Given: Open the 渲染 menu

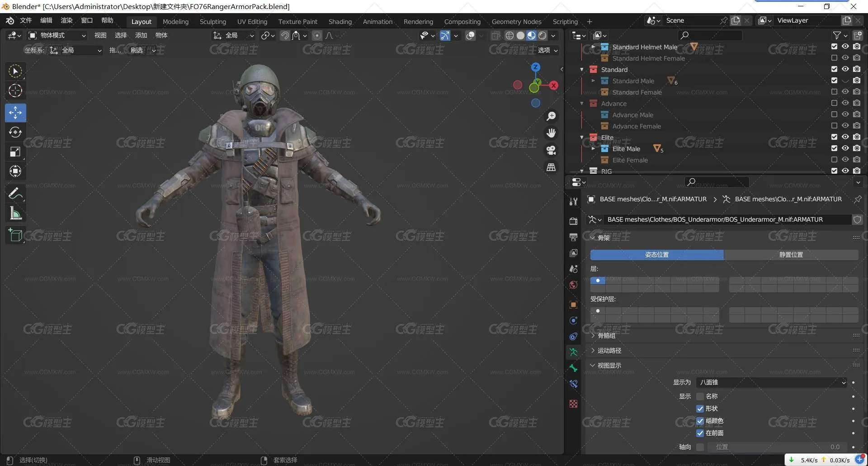Looking at the screenshot, I should click(x=66, y=20).
